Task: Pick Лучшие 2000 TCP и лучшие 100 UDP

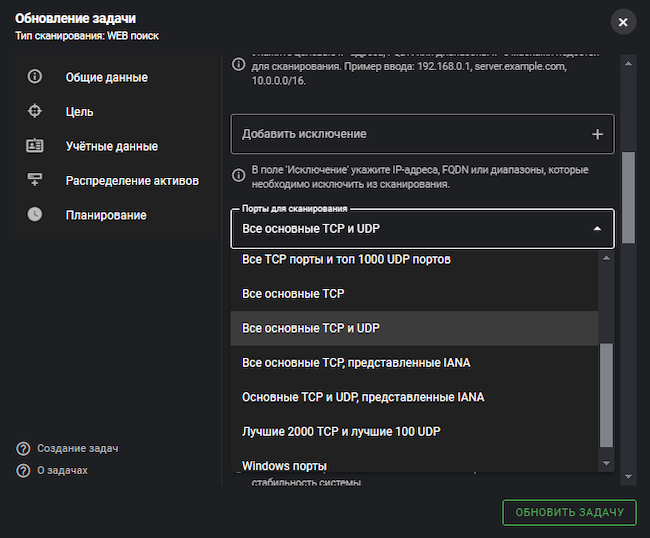Action: [x=341, y=431]
